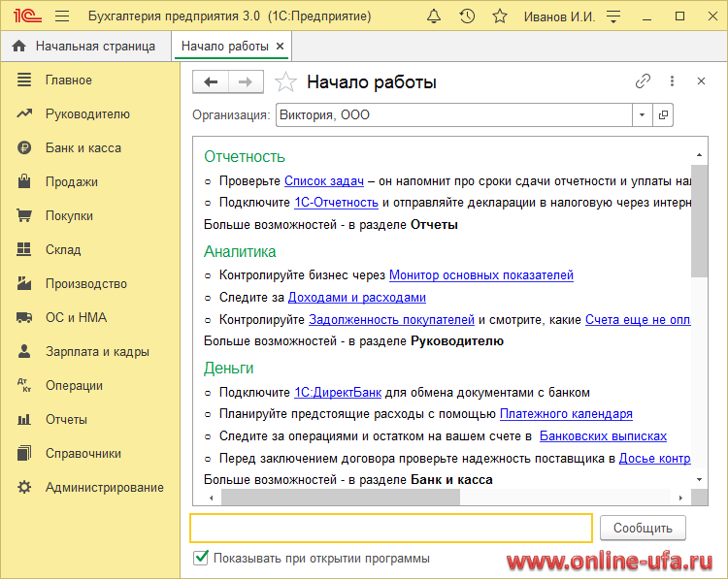Image resolution: width=728 pixels, height=579 pixels.
Task: Expand the Организация dropdown list
Action: (x=643, y=114)
